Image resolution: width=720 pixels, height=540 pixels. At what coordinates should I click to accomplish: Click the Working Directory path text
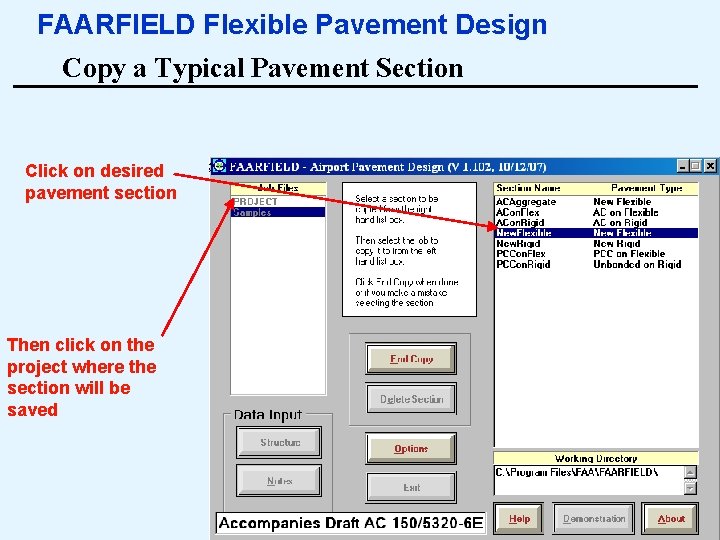(x=576, y=472)
